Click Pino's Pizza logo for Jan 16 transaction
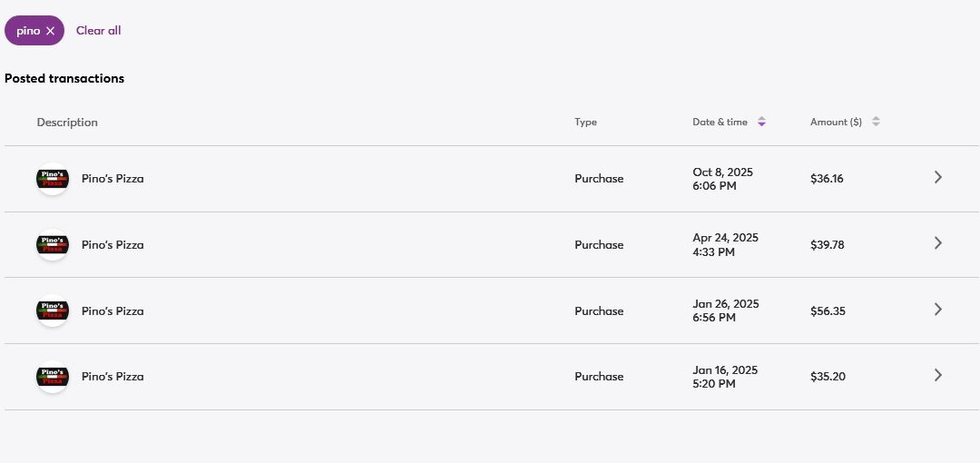Viewport: 980px width, 463px height. [x=53, y=377]
